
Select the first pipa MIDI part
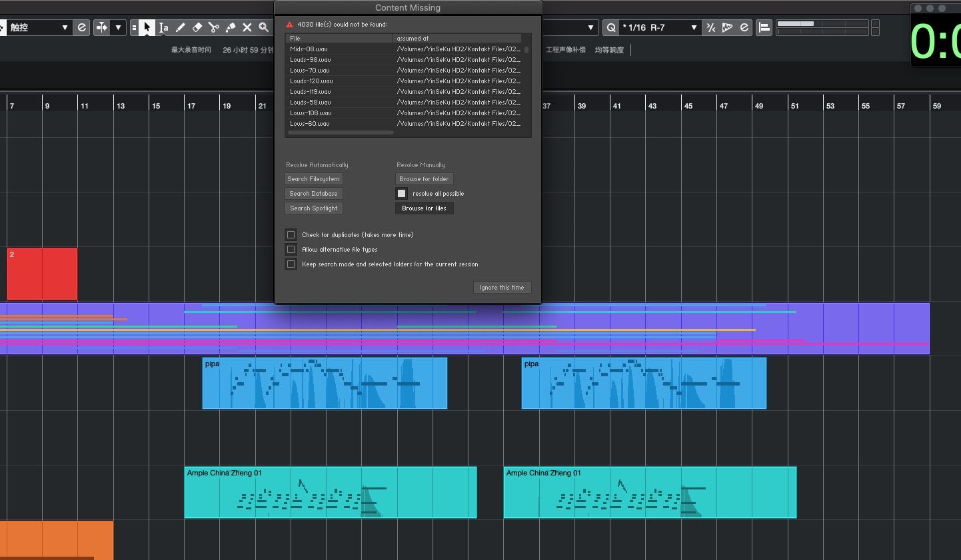point(325,383)
